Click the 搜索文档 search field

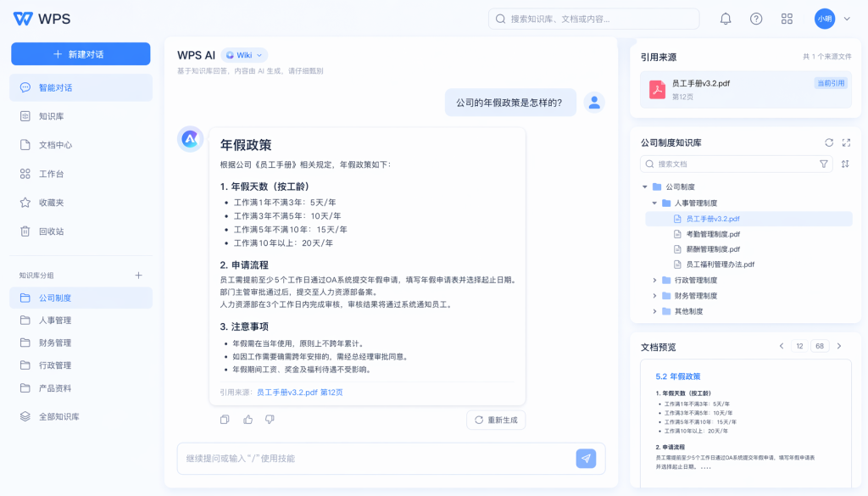(x=737, y=164)
